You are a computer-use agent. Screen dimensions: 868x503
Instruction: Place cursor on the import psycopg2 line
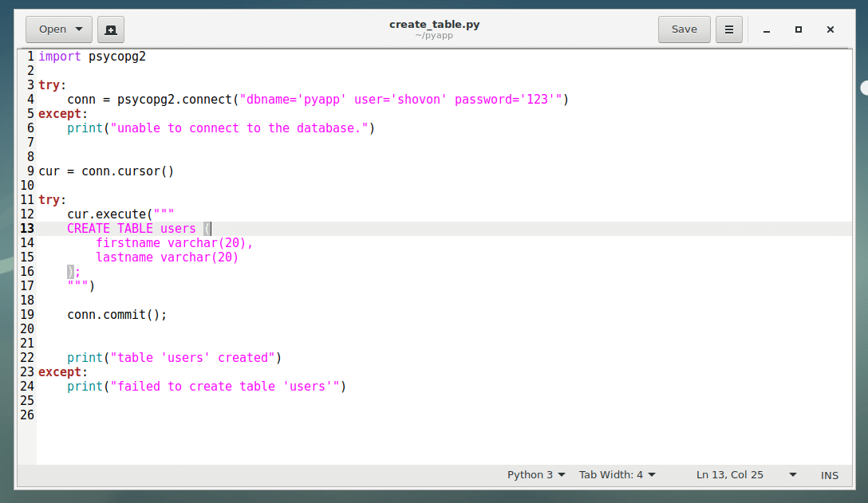(92, 57)
